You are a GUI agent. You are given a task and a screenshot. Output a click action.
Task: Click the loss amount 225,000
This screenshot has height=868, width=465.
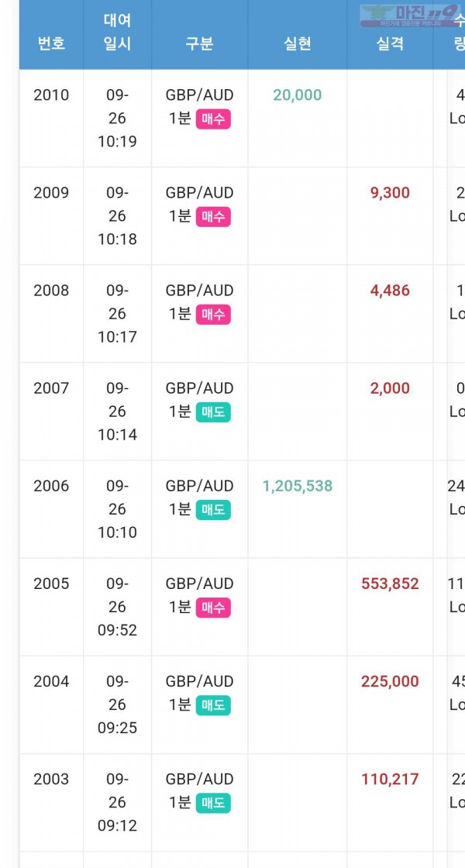click(390, 681)
